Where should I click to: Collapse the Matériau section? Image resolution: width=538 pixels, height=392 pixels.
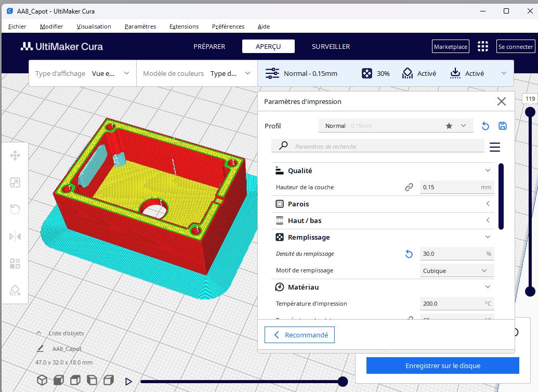coord(488,287)
